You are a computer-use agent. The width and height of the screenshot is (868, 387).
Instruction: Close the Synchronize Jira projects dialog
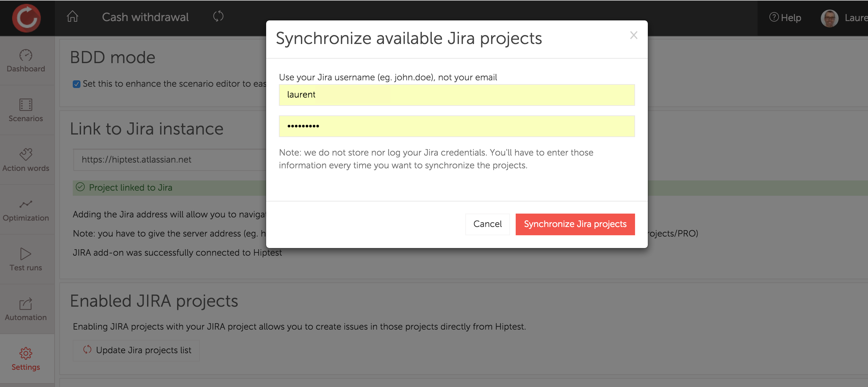tap(633, 35)
